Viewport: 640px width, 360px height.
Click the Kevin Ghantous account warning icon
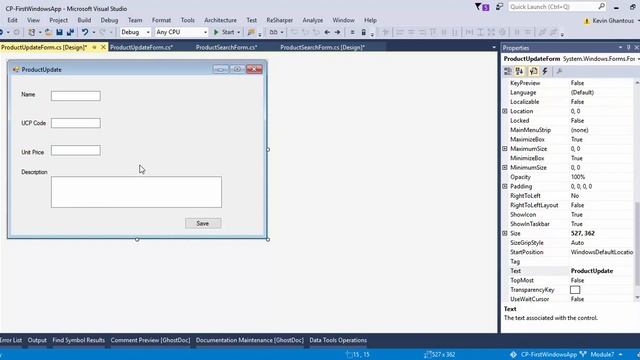pyautogui.click(x=587, y=21)
